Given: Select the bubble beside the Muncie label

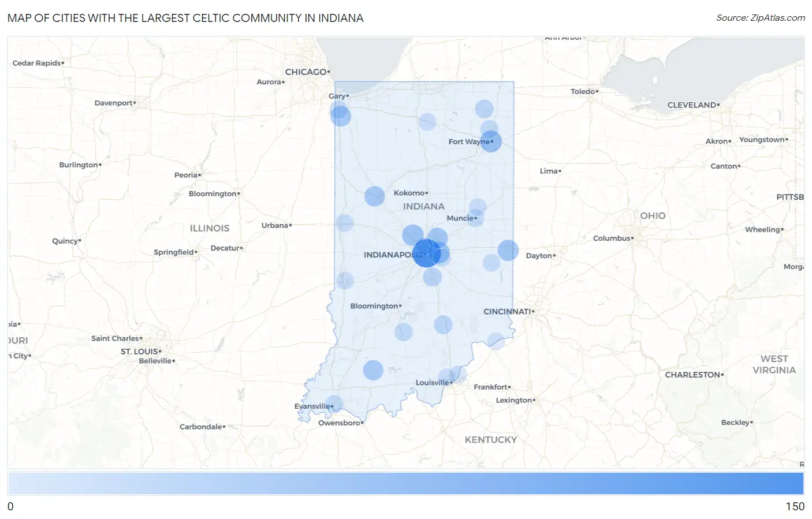Looking at the screenshot, I should (475, 218).
